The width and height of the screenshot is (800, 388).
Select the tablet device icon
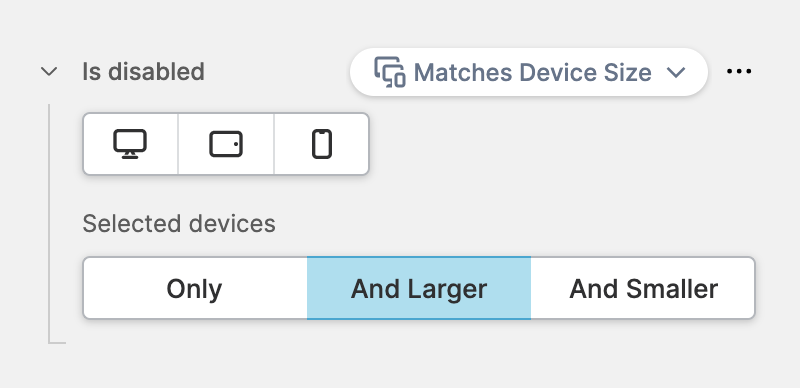click(x=226, y=144)
